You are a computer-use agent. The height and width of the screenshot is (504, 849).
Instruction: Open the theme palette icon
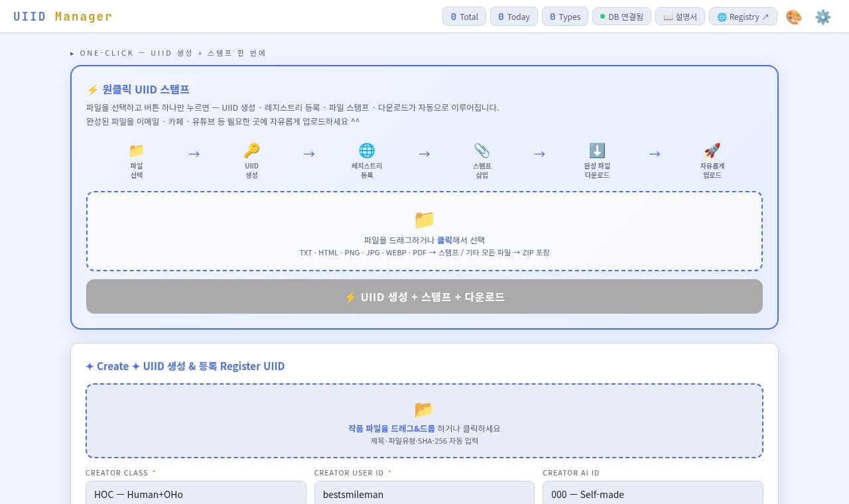tap(794, 17)
